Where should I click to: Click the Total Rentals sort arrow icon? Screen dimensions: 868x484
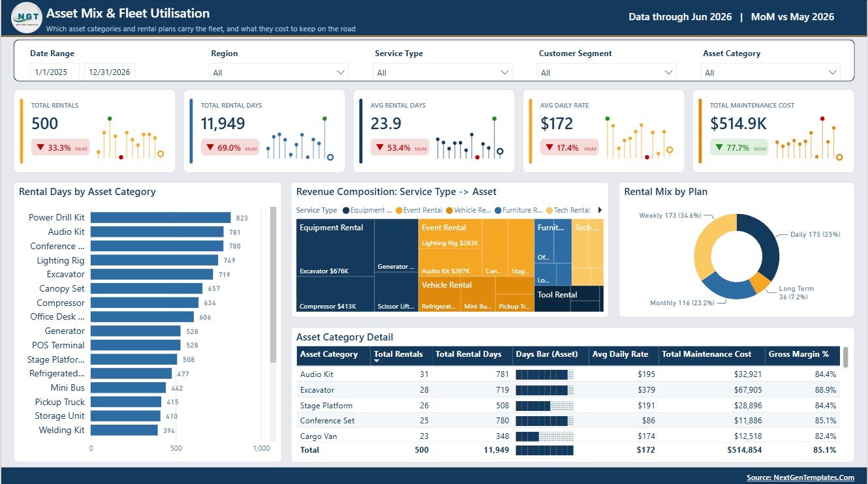pos(377,361)
